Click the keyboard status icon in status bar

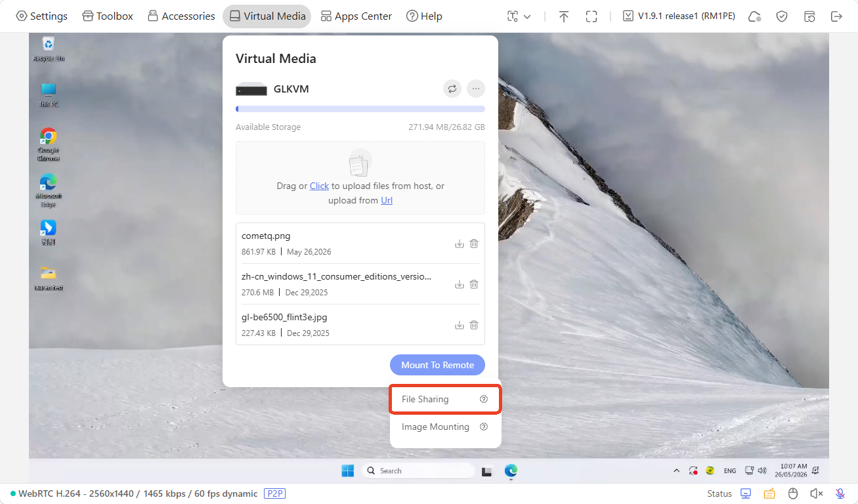769,493
